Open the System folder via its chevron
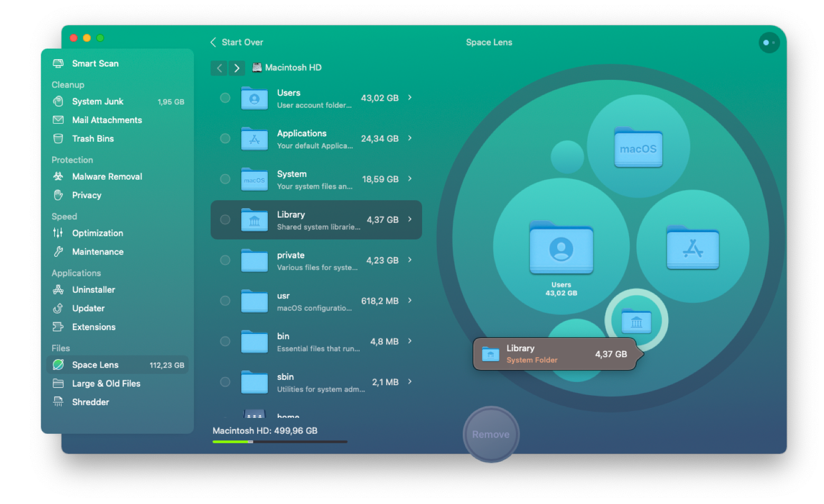 410,179
